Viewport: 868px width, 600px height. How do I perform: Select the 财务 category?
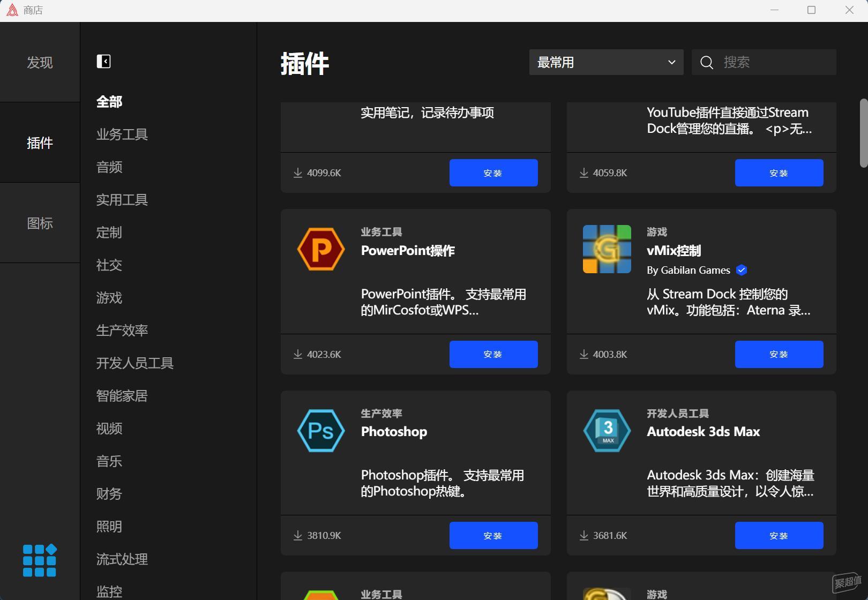(109, 494)
